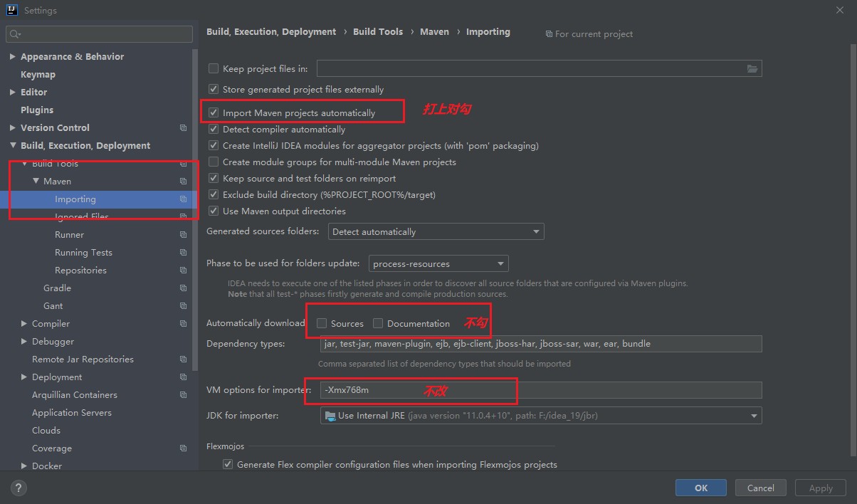Click the project-level icon beside Deployment
The width and height of the screenshot is (857, 504).
pyautogui.click(x=183, y=377)
